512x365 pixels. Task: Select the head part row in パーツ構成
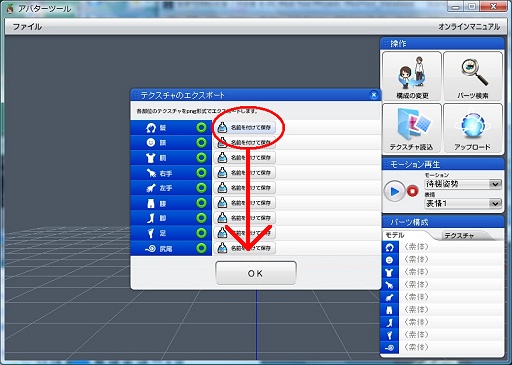tap(442, 247)
